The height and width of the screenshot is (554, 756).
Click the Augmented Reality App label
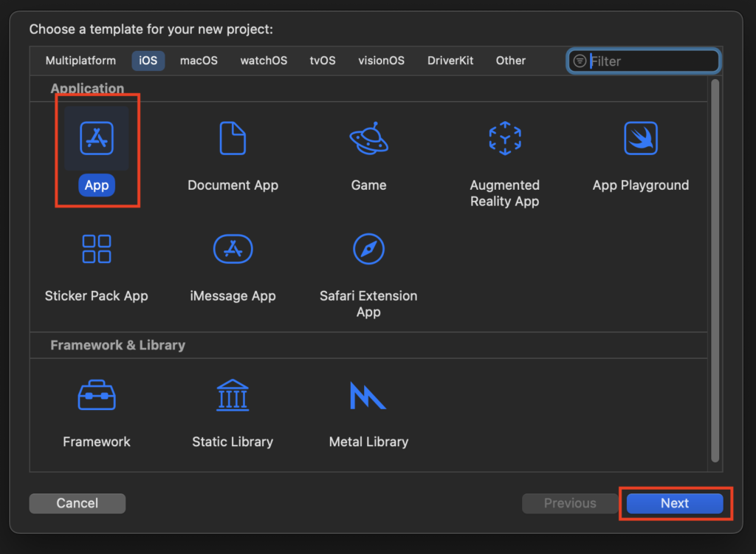click(505, 193)
